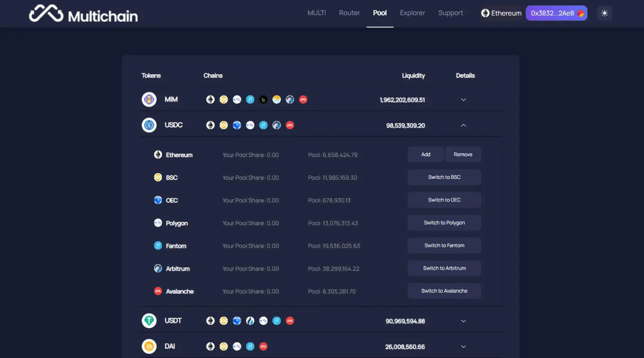This screenshot has height=358, width=644.
Task: Click the Polygon chain icon in USDT row
Action: [263, 321]
